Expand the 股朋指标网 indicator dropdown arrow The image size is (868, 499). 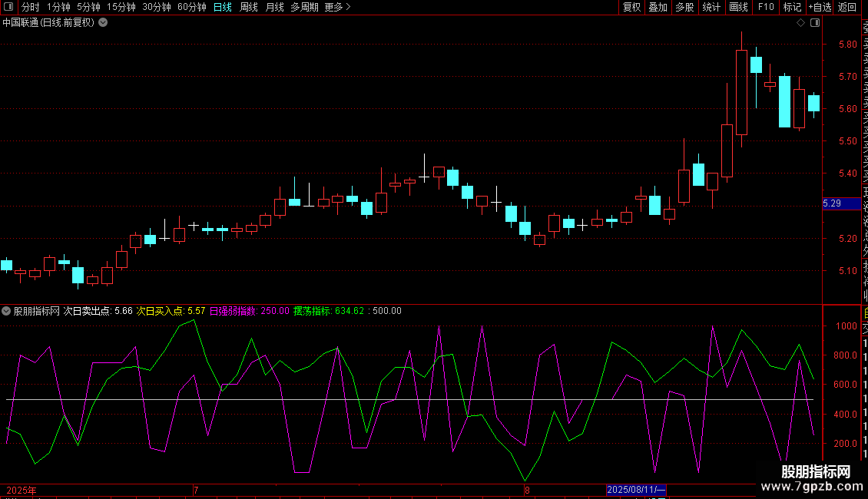click(7, 312)
